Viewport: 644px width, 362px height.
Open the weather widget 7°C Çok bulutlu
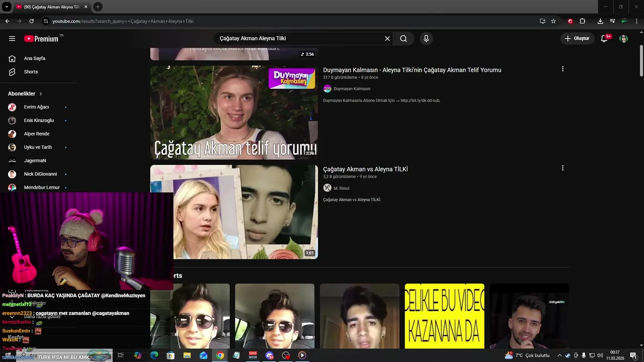(527, 355)
